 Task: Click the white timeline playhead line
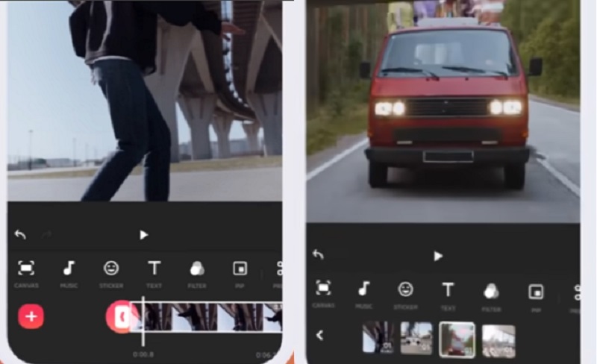[143, 321]
